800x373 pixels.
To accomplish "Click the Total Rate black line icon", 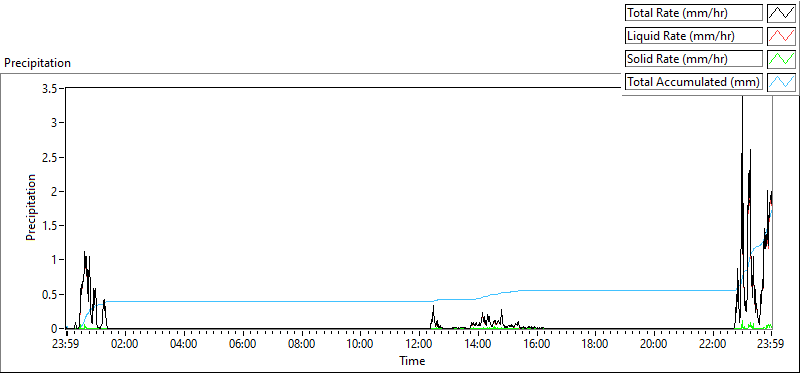I will (782, 13).
